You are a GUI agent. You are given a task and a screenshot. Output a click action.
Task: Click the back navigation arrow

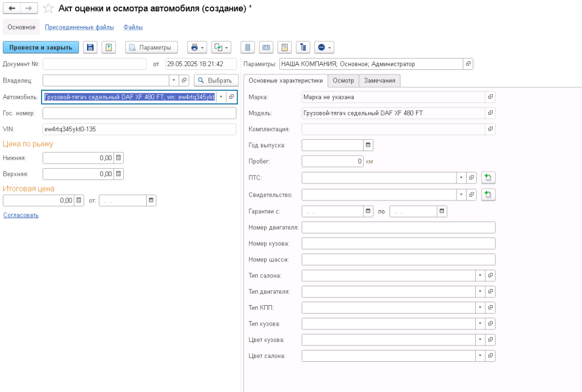pyautogui.click(x=12, y=9)
